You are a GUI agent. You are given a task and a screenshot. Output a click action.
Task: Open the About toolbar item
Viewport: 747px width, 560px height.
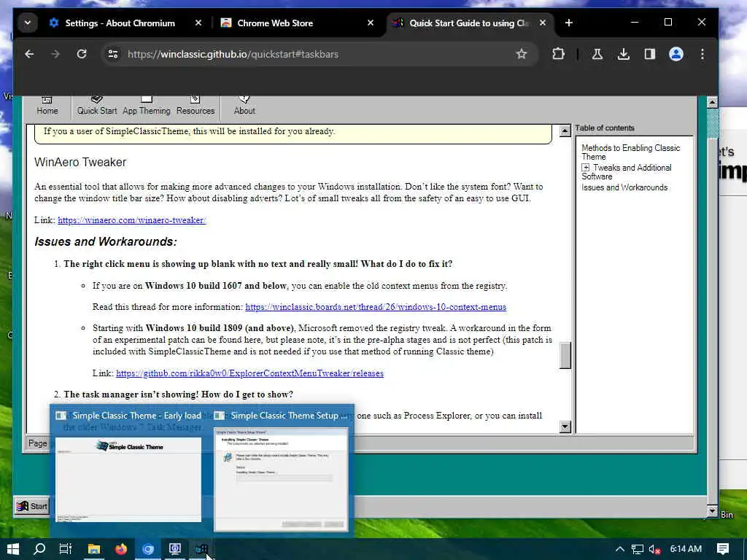click(244, 106)
